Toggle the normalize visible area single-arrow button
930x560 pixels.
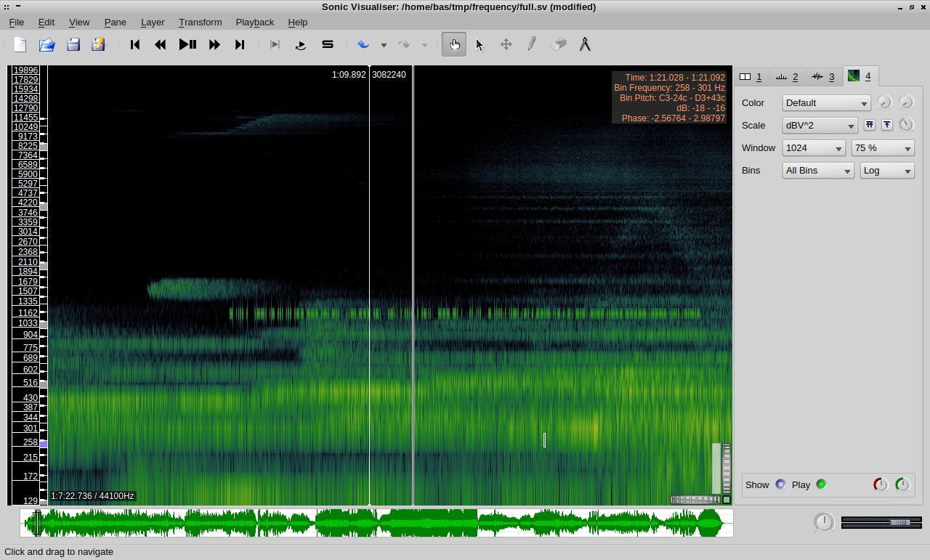pos(887,125)
